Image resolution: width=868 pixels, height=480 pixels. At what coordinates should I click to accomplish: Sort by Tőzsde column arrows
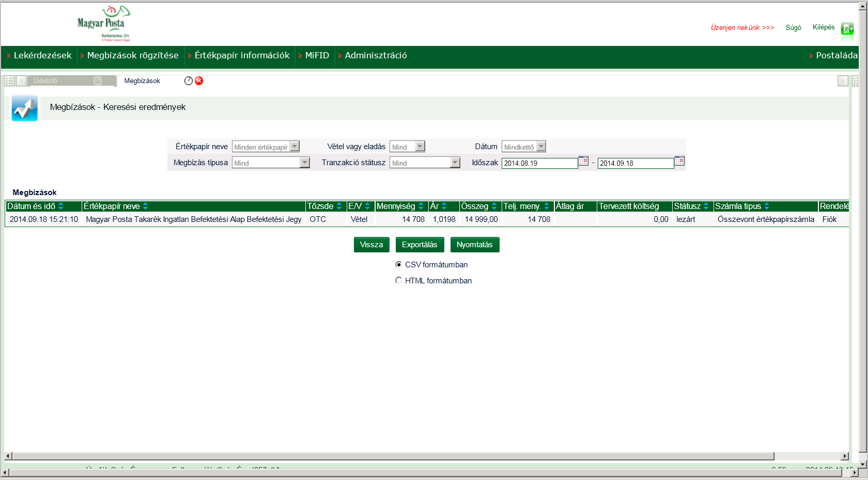(339, 206)
